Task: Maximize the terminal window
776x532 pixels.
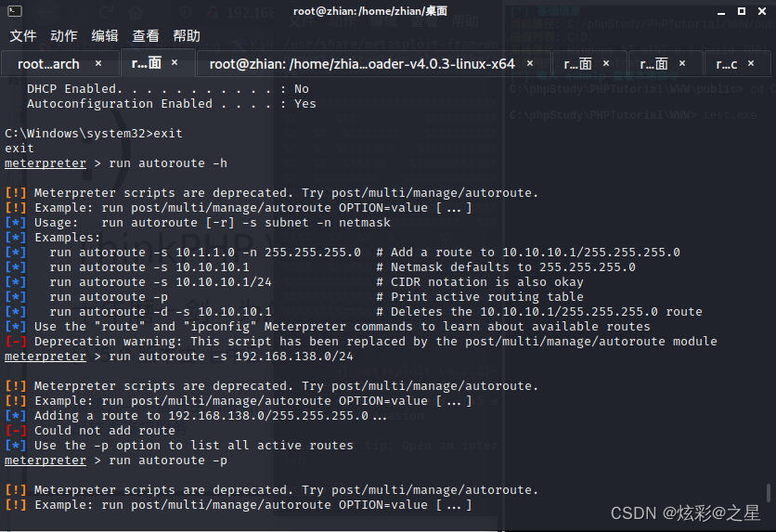Action: [742, 11]
